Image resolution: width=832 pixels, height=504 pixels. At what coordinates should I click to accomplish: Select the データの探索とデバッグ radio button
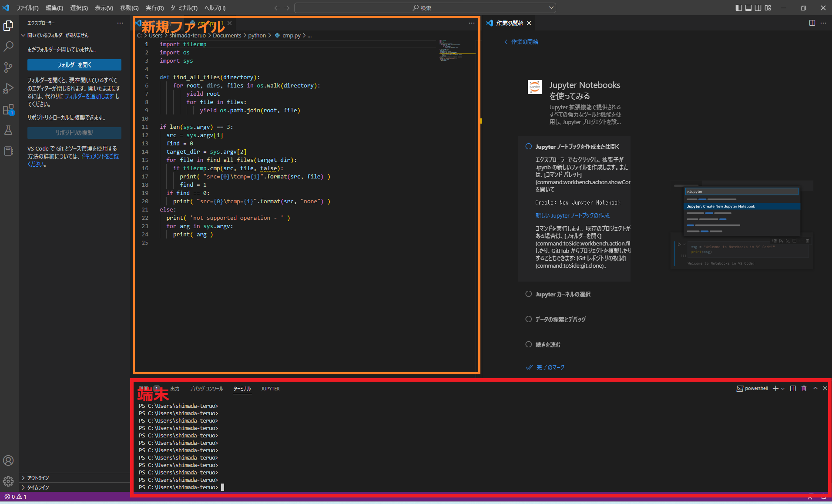[x=528, y=319]
